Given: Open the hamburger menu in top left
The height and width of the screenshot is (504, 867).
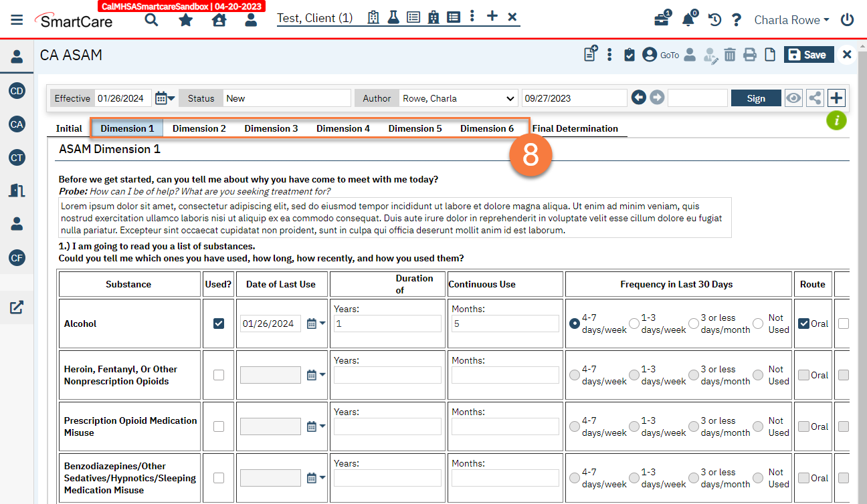Looking at the screenshot, I should (x=17, y=20).
